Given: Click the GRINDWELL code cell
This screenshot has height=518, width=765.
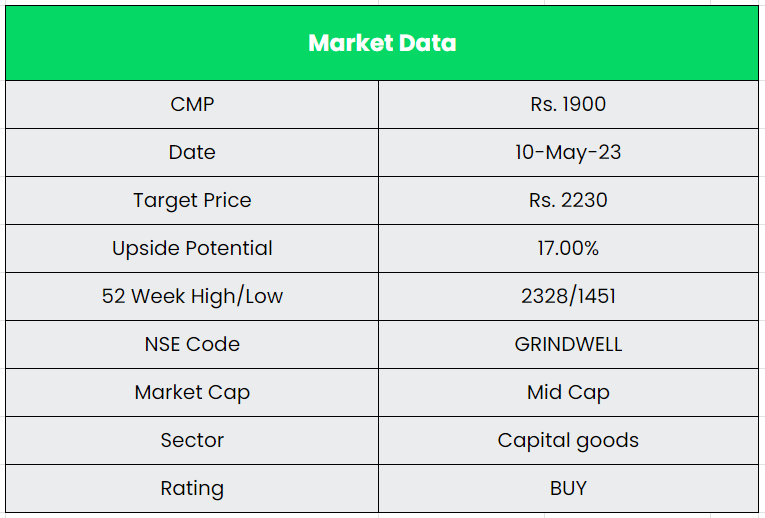Looking at the screenshot, I should pyautogui.click(x=568, y=344).
